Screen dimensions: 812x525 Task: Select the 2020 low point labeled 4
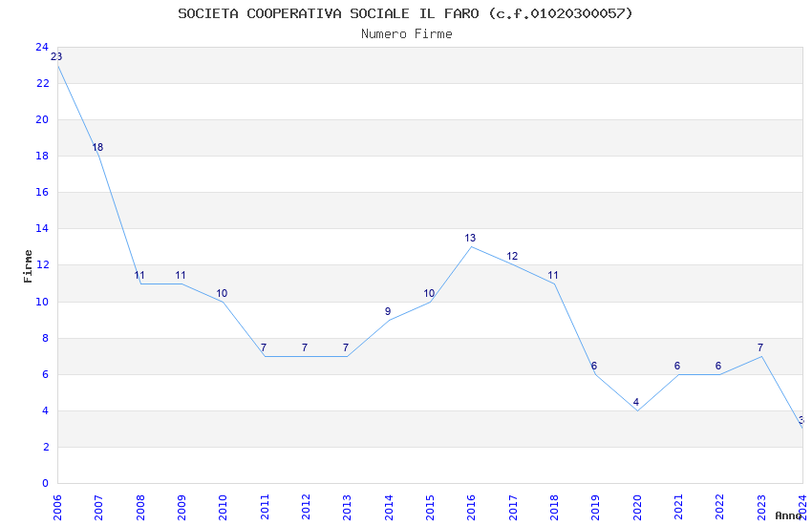(x=636, y=402)
